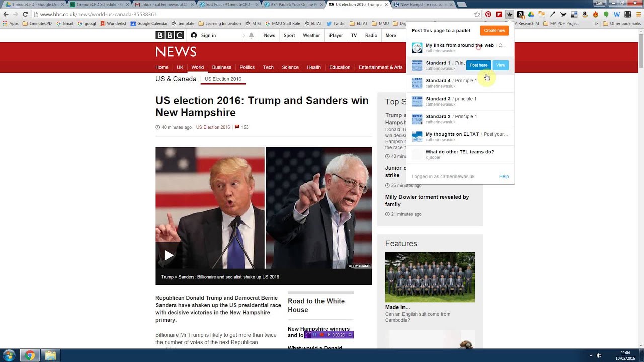Screen dimensions: 644x362
Task: Open the 1minuteCPD bookmarks folder
Action: coord(38,23)
